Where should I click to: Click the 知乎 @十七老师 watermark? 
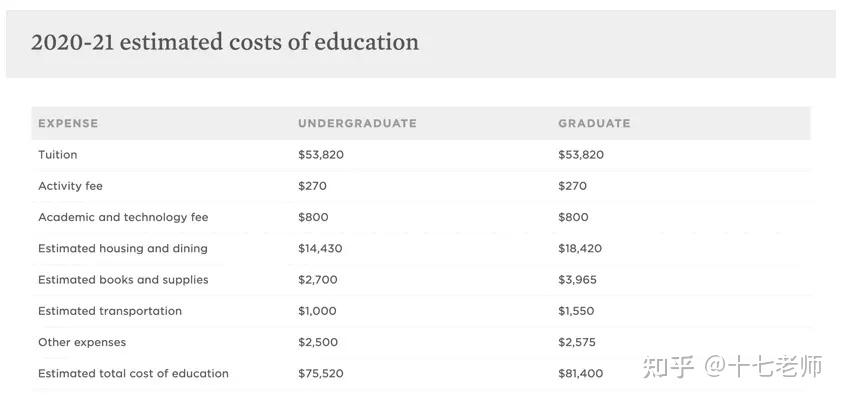pyautogui.click(x=733, y=367)
